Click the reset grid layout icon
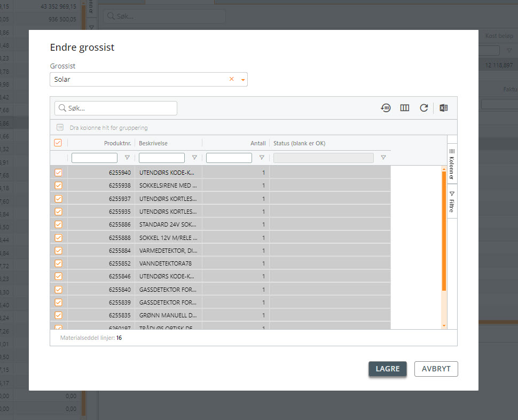Image resolution: width=518 pixels, height=420 pixels. tap(386, 108)
